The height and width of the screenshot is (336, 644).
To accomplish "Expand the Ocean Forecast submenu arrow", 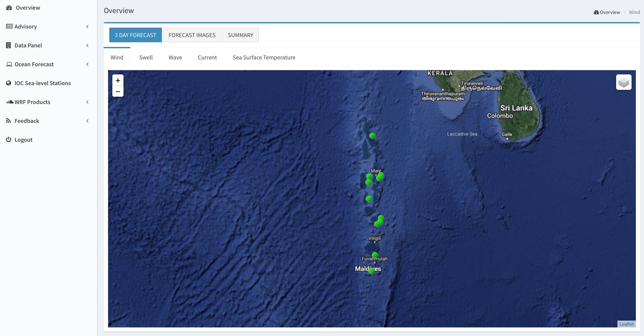I will tap(87, 64).
